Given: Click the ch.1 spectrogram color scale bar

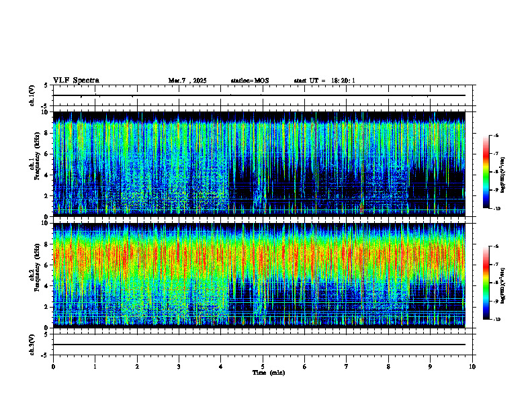Looking at the screenshot, I should click(x=486, y=172).
